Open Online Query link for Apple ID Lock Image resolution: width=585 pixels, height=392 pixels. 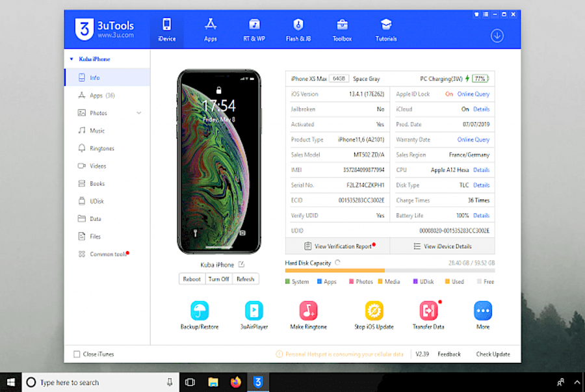pyautogui.click(x=473, y=94)
